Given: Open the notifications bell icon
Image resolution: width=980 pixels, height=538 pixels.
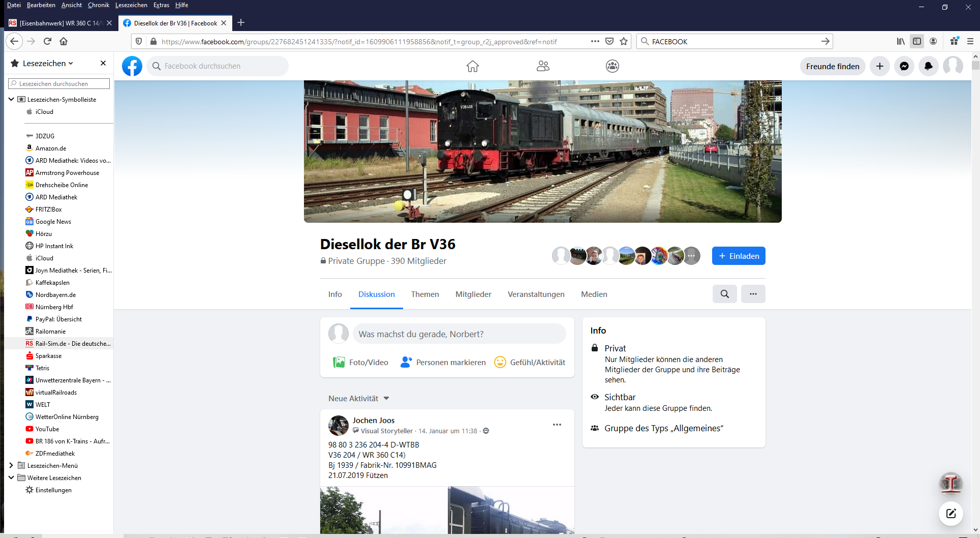Looking at the screenshot, I should tap(929, 66).
